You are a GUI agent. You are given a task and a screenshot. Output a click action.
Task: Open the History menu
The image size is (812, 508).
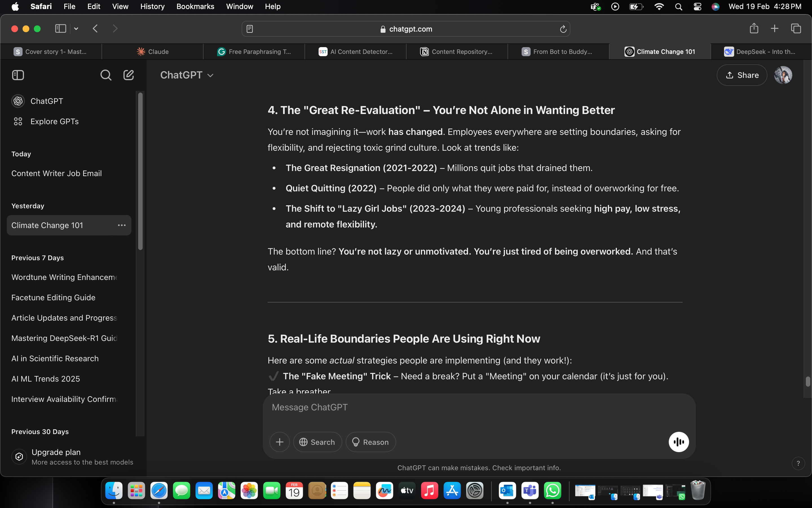coord(152,7)
